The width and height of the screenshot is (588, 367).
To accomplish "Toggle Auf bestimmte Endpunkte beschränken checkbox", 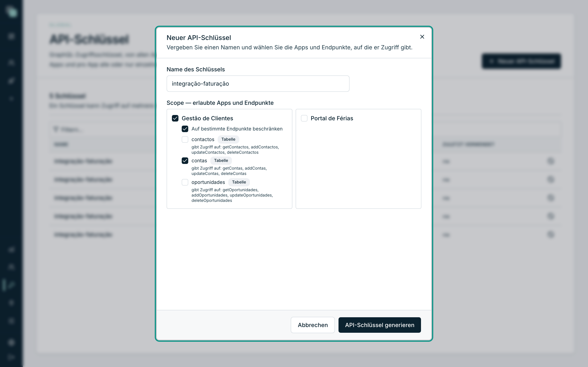I will pyautogui.click(x=185, y=129).
